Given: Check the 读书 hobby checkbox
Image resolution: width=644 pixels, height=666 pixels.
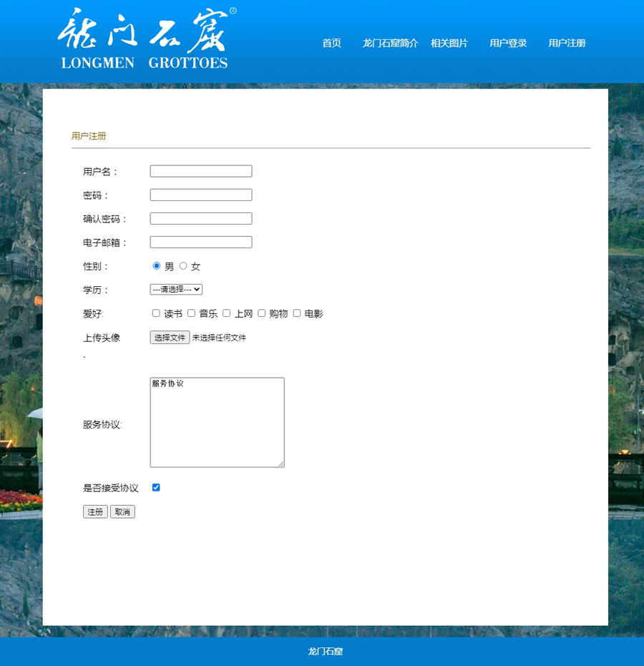Looking at the screenshot, I should (x=156, y=313).
